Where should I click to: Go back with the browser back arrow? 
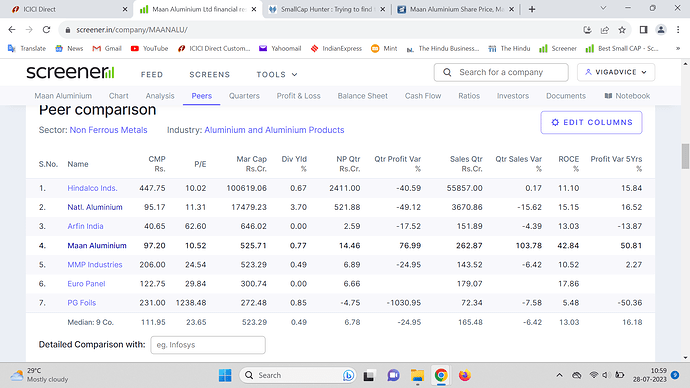pyautogui.click(x=12, y=29)
